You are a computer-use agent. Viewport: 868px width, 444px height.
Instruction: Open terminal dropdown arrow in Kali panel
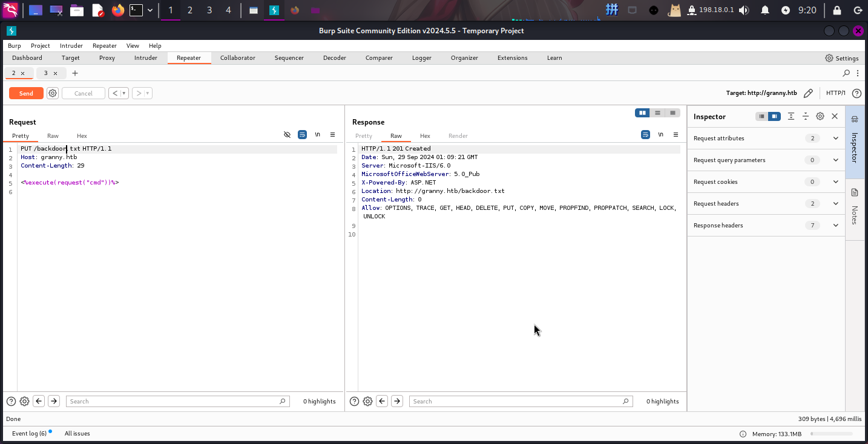[x=150, y=10]
